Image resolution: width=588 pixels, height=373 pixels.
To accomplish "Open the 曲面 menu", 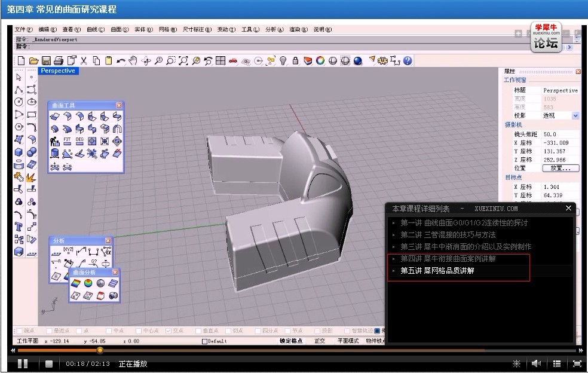I will coord(120,30).
